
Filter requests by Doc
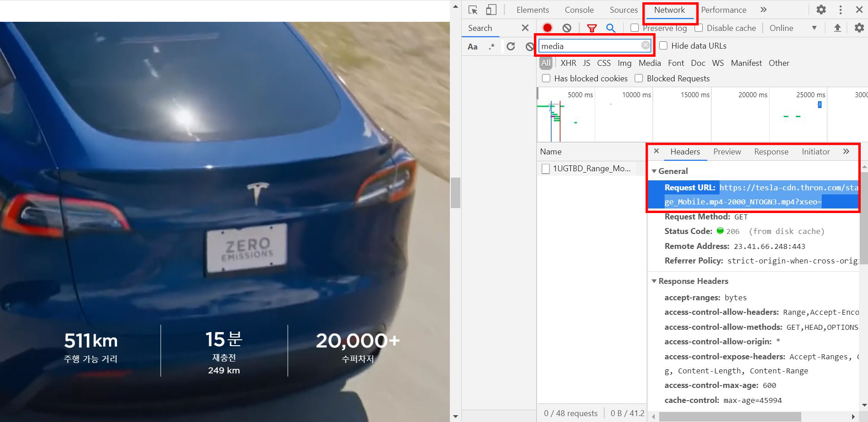(x=698, y=63)
